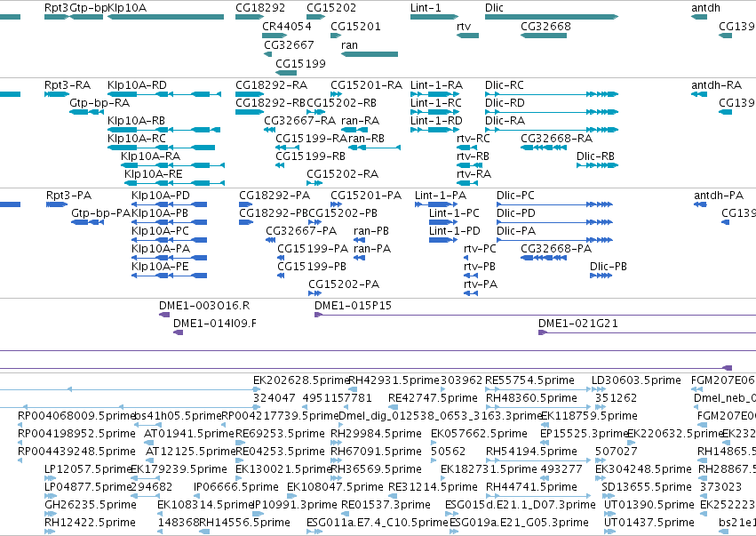Select the RE55754.5prime EST label
756x536 pixels.
[529, 380]
